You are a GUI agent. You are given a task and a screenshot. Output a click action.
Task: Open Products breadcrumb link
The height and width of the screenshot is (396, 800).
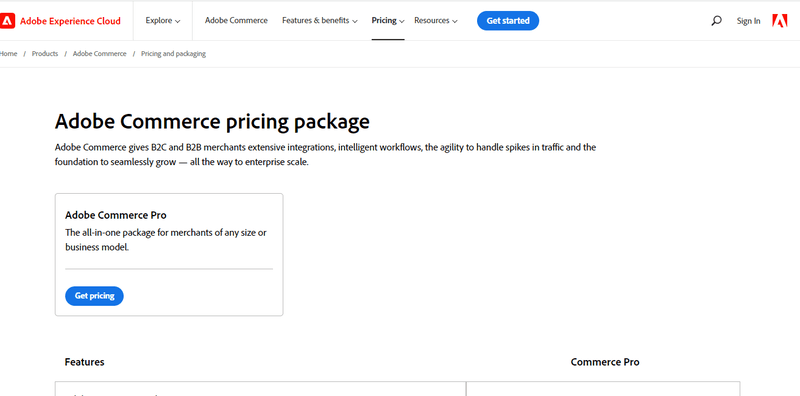[x=45, y=54]
